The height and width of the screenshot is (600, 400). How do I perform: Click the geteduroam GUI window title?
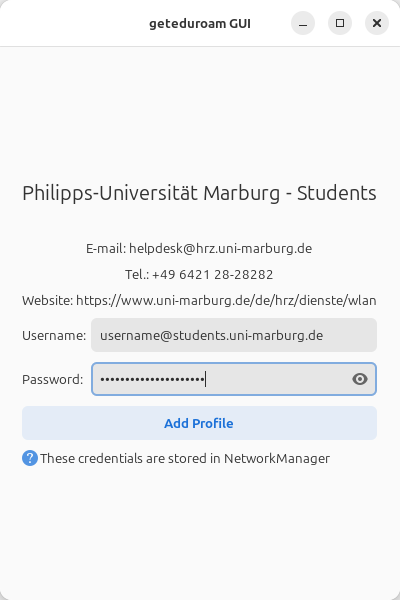200,24
